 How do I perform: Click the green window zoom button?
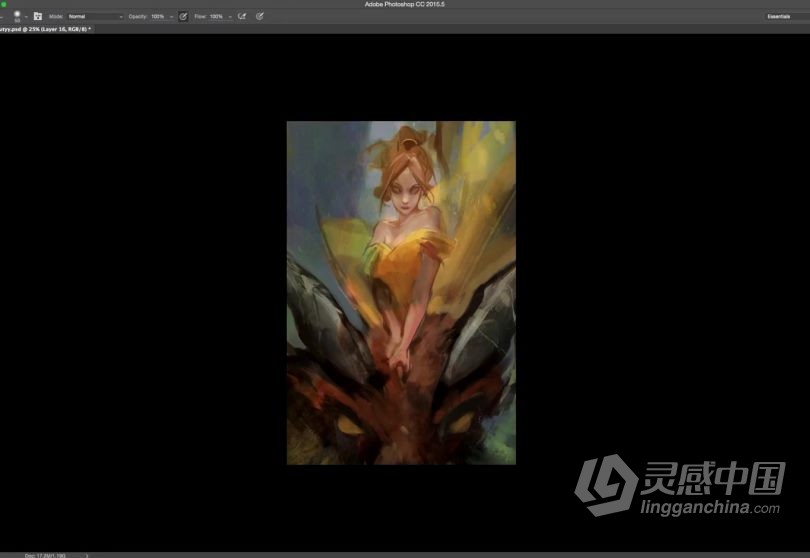4,6
